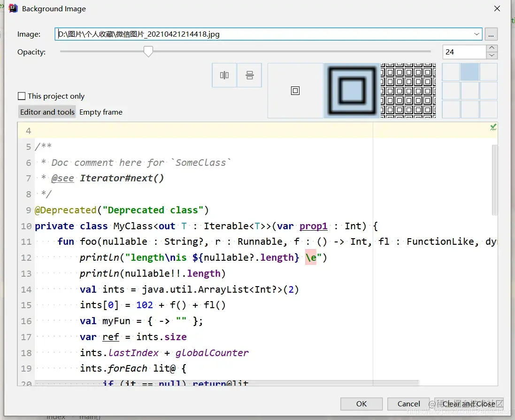Click 'MyClass' class name in preview code
Screen dimensions: 515x420
(x=133, y=226)
